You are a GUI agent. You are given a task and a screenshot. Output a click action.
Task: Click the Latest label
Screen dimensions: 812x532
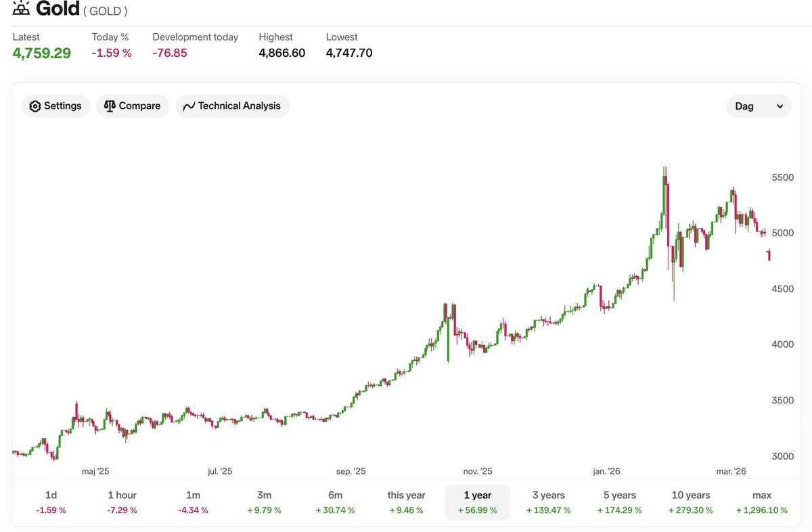pyautogui.click(x=26, y=37)
